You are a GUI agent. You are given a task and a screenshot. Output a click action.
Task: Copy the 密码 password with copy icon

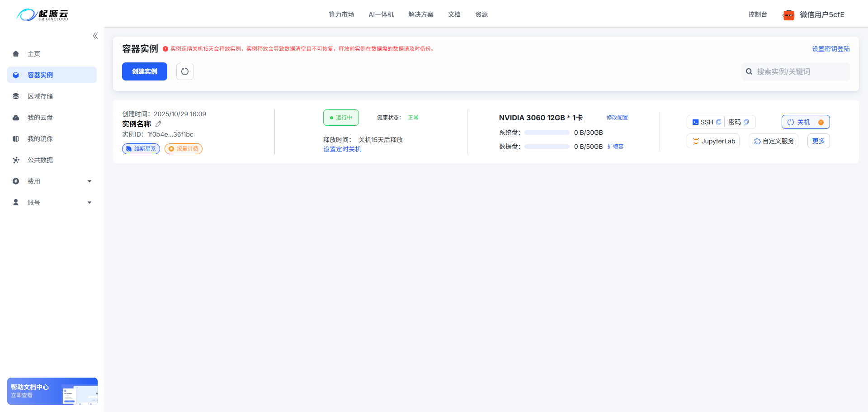[746, 122]
